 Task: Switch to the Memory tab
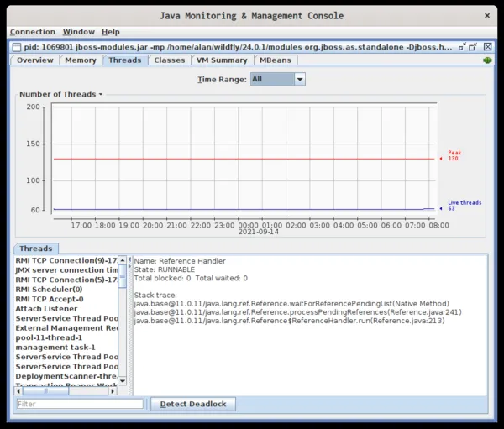coord(81,60)
